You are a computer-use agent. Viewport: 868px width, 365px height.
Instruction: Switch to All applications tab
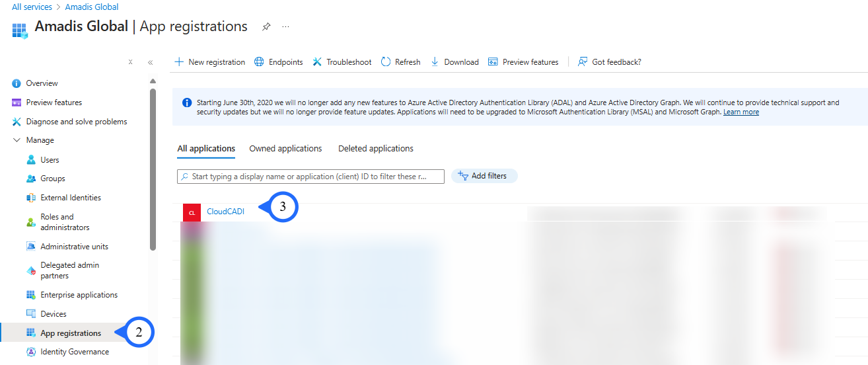point(206,149)
